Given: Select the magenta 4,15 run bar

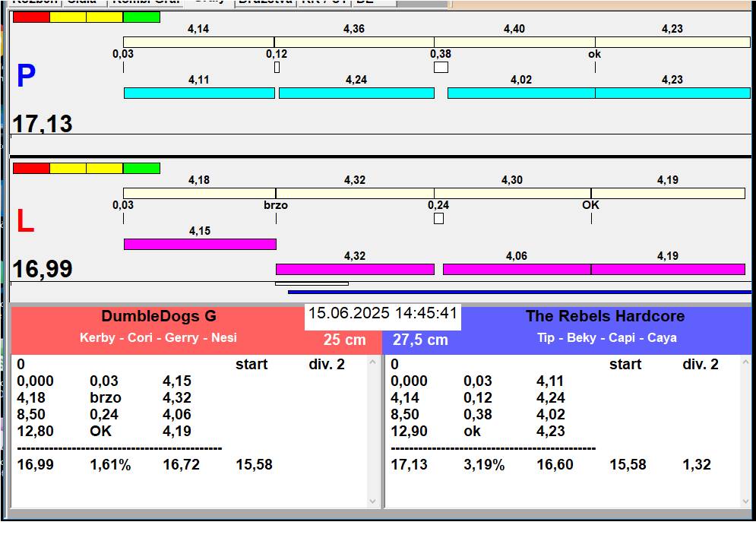Looking at the screenshot, I should pyautogui.click(x=200, y=244).
